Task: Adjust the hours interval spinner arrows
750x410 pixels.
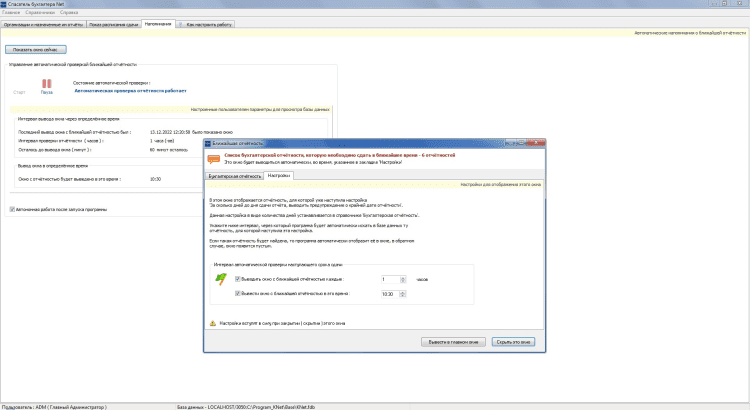Action: pos(402,279)
